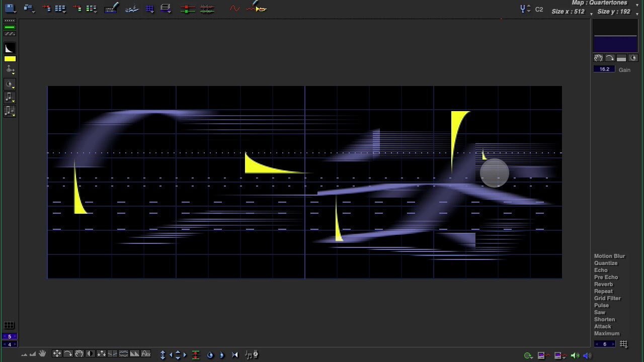This screenshot has height=362, width=644.
Task: Click the Grid Filter option
Action: point(607,298)
